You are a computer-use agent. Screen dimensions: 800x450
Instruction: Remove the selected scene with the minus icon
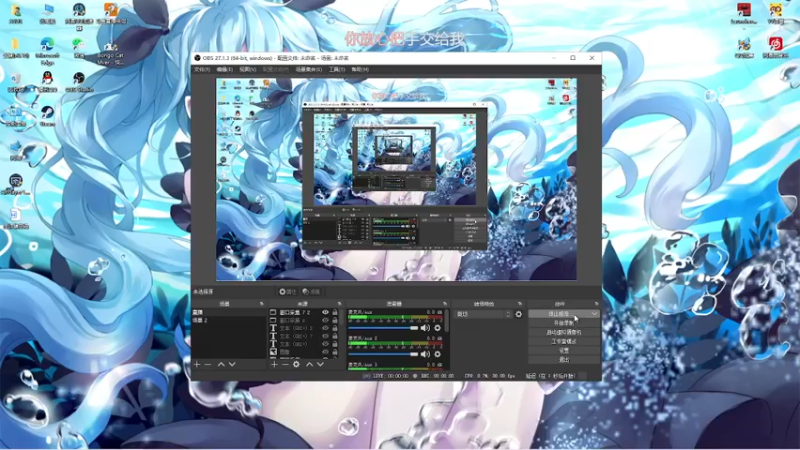(208, 364)
